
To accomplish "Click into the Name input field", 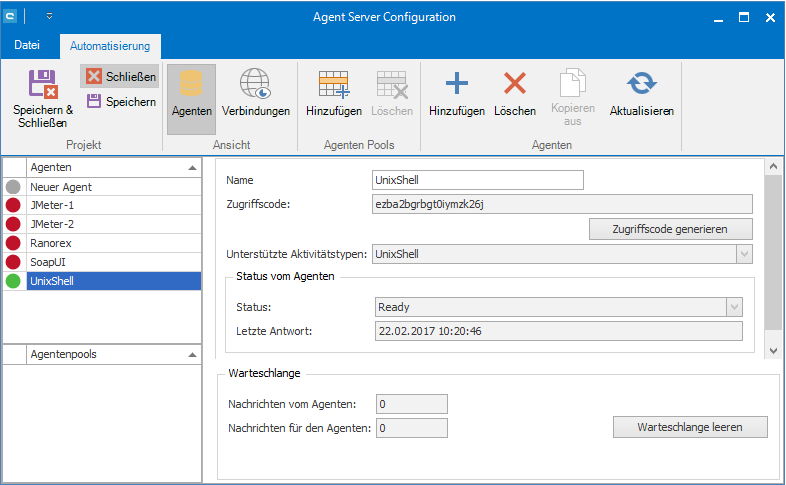I will [477, 180].
